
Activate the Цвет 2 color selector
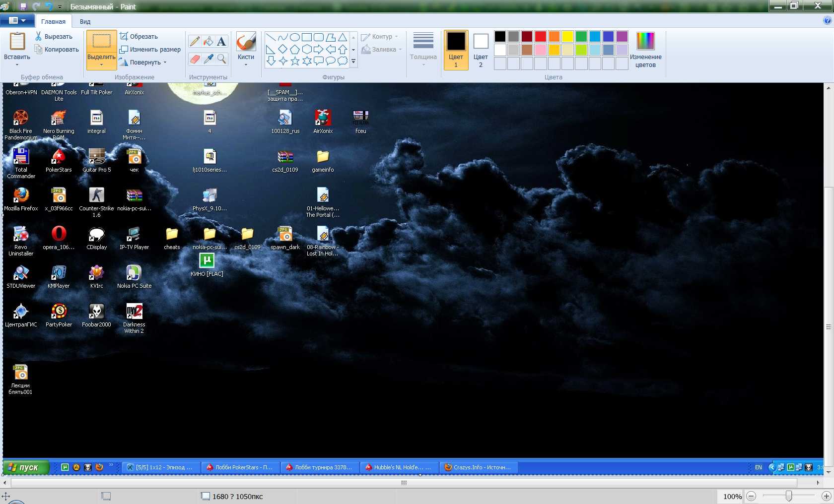click(481, 50)
